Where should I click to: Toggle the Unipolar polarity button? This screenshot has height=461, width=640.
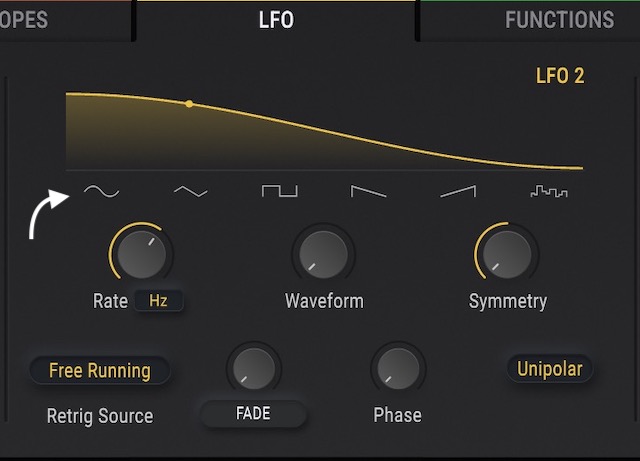point(549,368)
